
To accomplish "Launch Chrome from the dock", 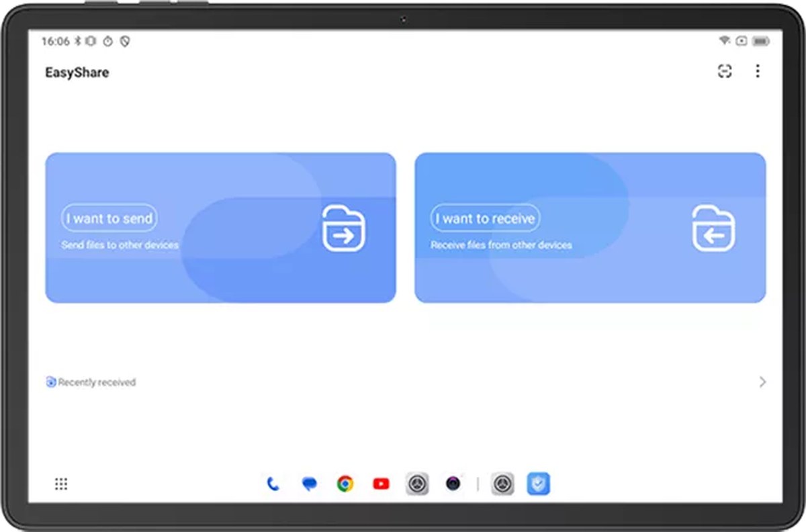I will [345, 484].
